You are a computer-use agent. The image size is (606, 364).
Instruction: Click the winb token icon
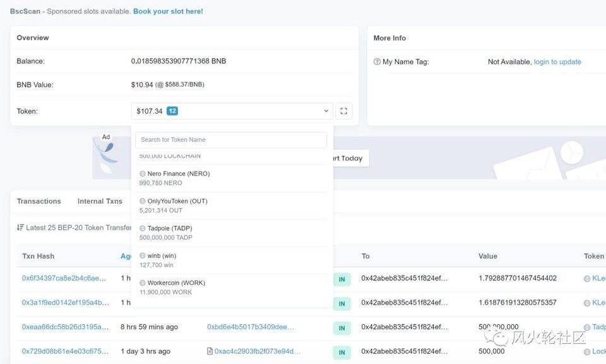(143, 256)
